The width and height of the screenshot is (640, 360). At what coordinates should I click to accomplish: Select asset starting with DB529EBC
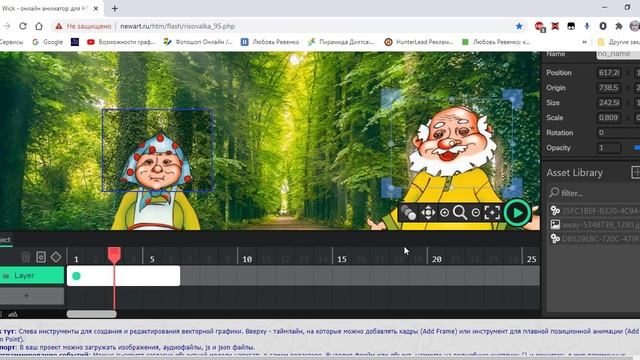click(595, 238)
